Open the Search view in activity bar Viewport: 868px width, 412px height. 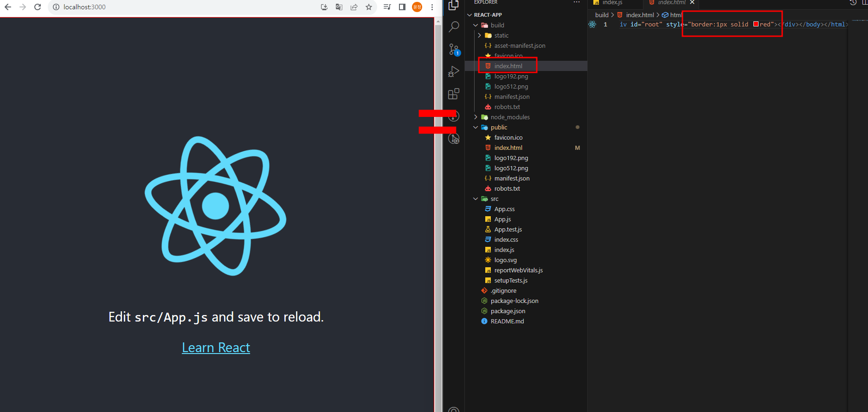coord(454,27)
